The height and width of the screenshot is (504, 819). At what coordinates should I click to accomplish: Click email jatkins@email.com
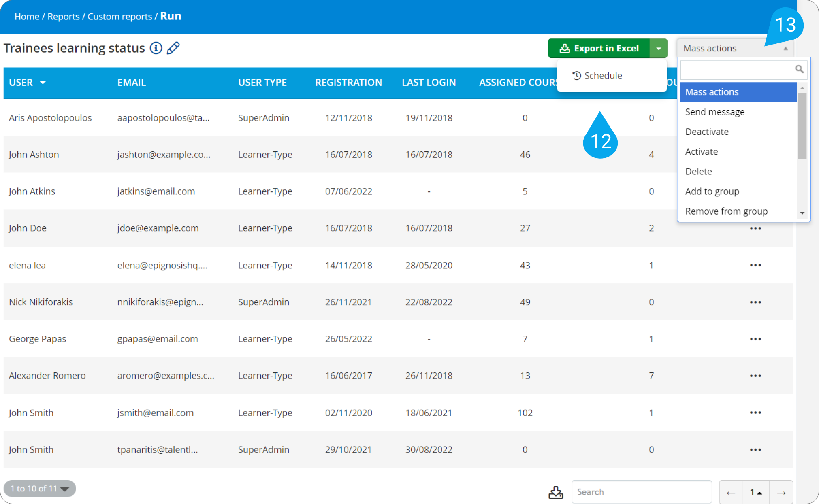pos(156,191)
